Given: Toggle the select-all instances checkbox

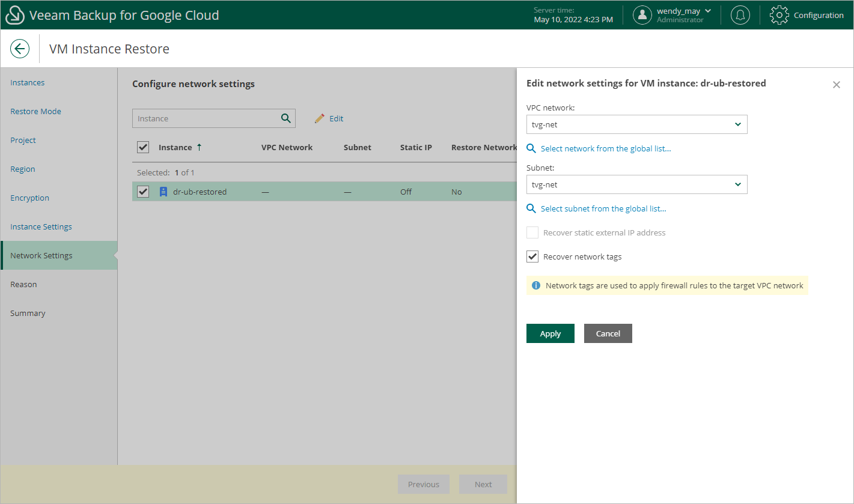Looking at the screenshot, I should (143, 147).
